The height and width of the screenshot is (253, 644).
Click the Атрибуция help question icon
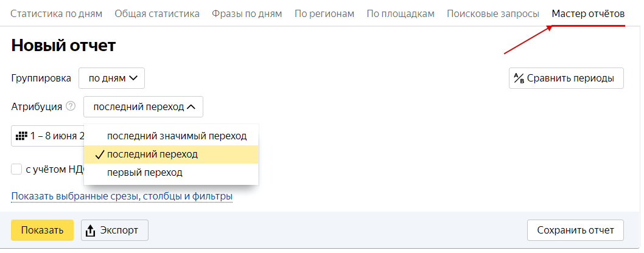coord(71,106)
